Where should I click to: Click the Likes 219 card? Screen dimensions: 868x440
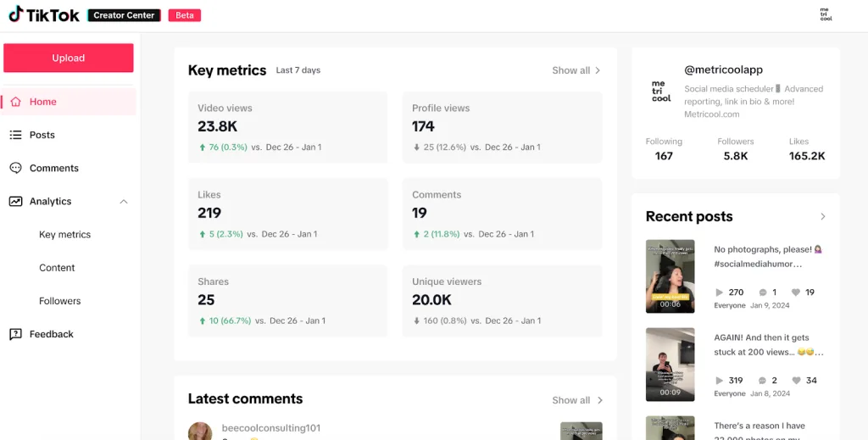[x=288, y=214]
